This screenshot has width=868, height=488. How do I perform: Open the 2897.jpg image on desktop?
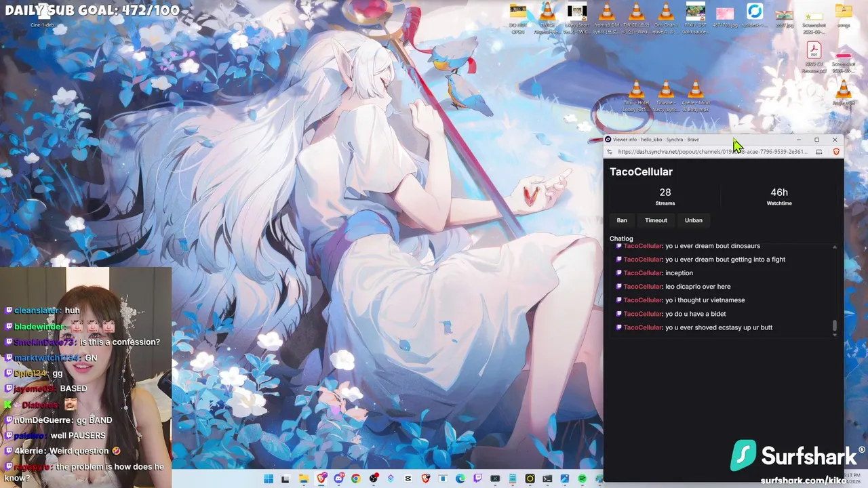tap(785, 18)
